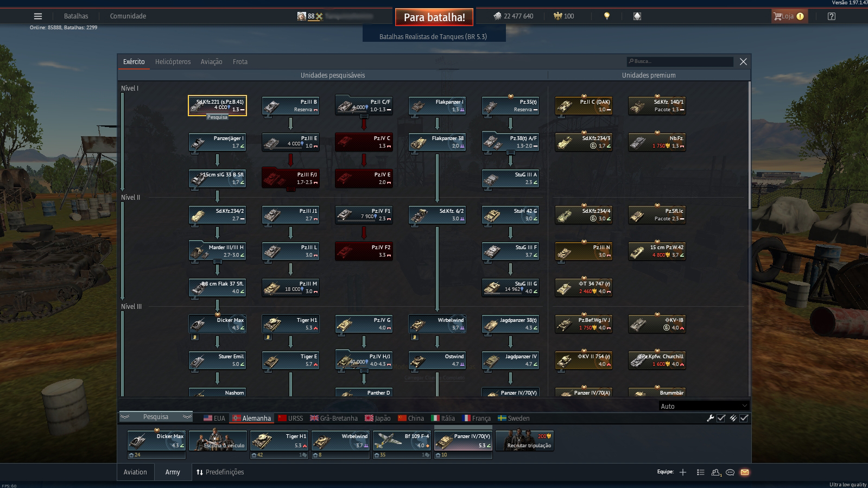This screenshot has height=488, width=868.
Task: Select the Jagdpanzer 38(t) vehicle
Action: tap(510, 324)
